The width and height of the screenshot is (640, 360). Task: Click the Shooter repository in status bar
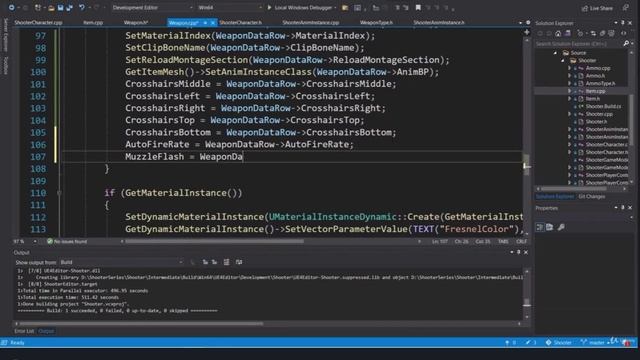559,342
